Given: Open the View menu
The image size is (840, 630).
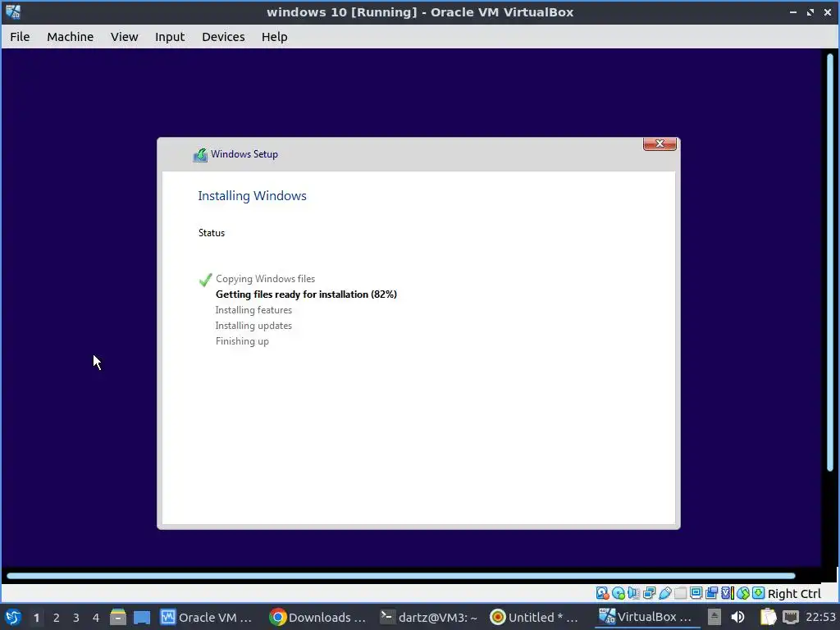Looking at the screenshot, I should pos(125,36).
